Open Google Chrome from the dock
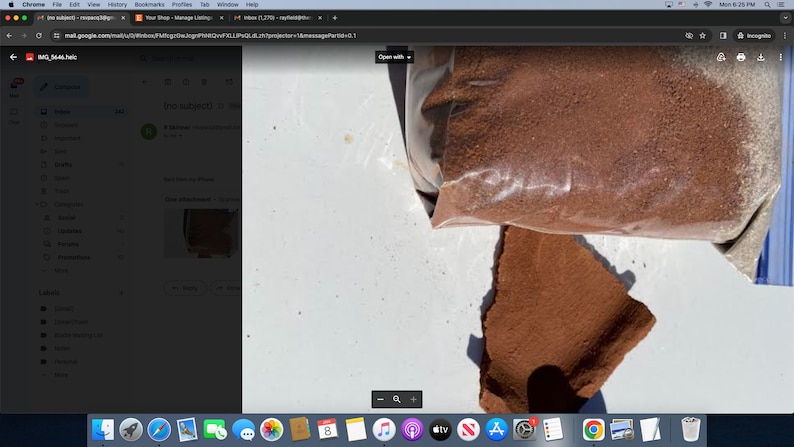The image size is (794, 447). tap(593, 430)
